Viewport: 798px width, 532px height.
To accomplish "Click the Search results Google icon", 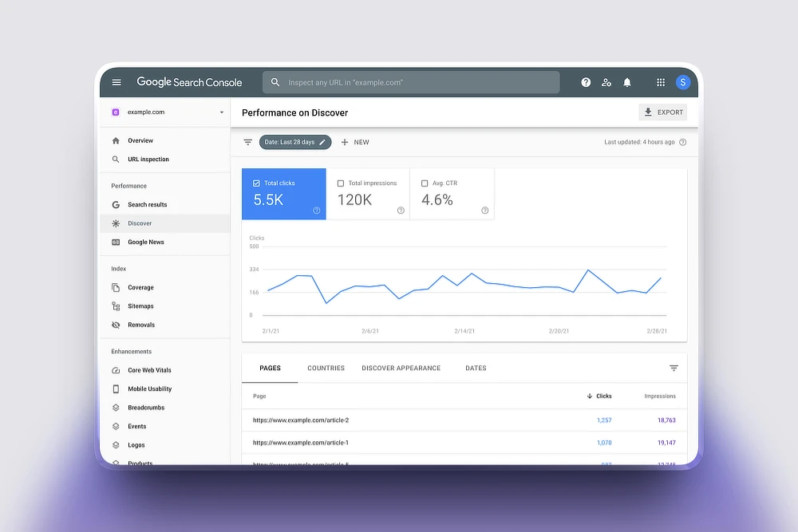I will tap(116, 205).
